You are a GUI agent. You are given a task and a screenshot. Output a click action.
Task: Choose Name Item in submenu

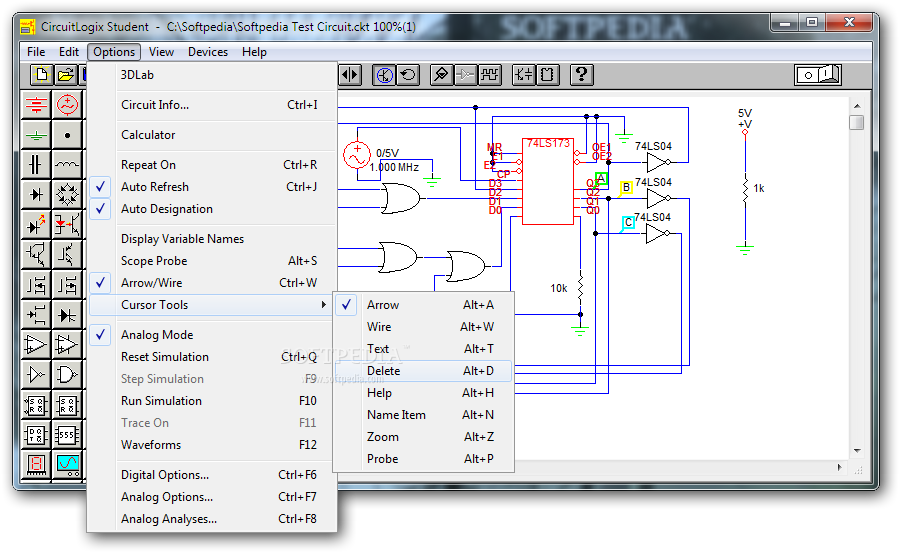tap(424, 415)
